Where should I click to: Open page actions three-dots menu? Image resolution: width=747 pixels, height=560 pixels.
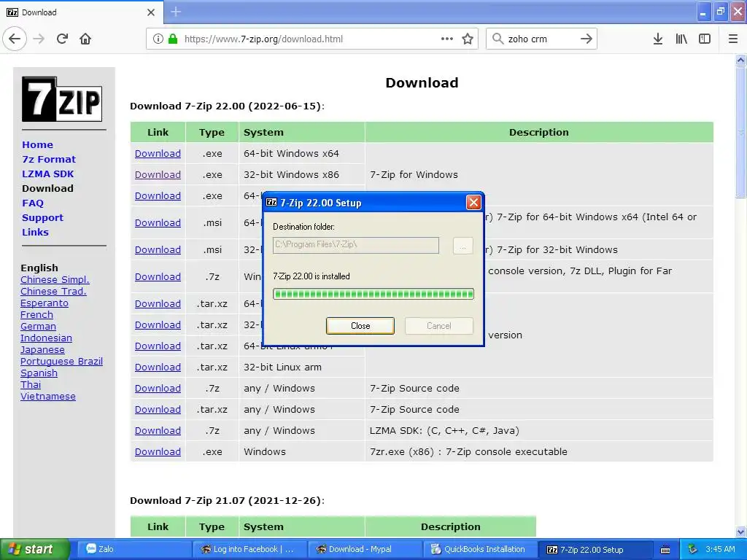tap(447, 39)
